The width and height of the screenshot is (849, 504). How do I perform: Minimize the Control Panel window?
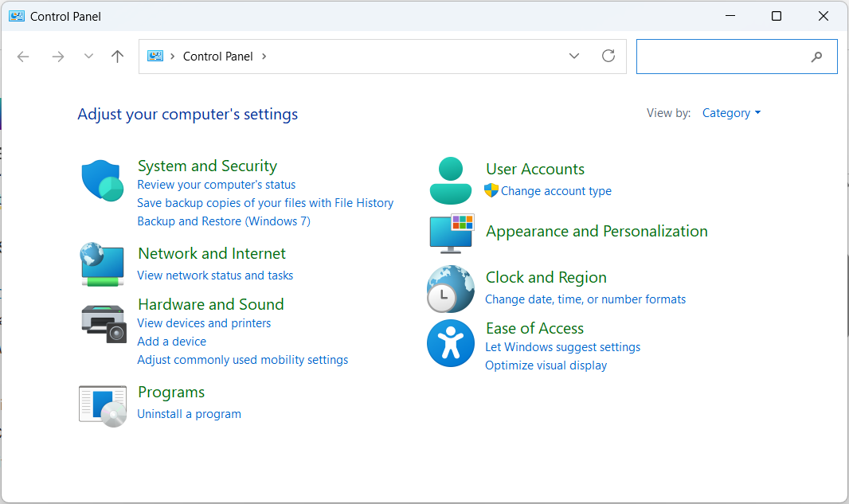click(x=730, y=16)
